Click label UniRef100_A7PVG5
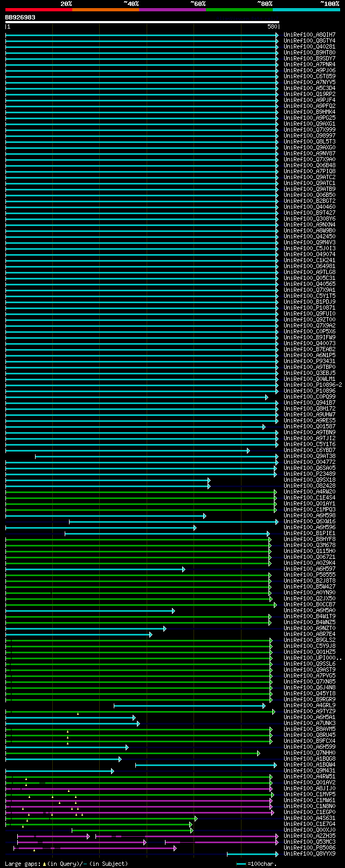 click(x=309, y=676)
